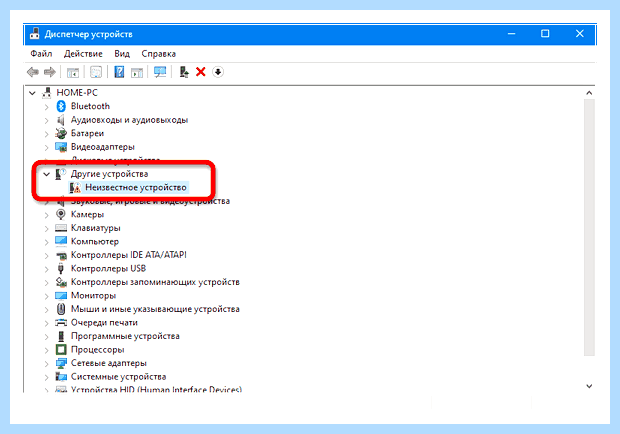
Task: Open the Вид menu
Action: (x=122, y=54)
